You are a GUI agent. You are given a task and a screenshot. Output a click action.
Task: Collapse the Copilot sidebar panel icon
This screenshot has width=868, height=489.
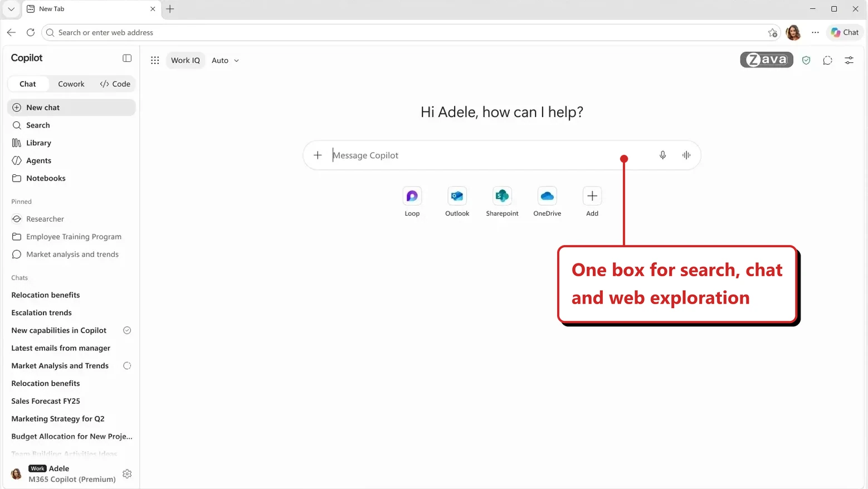click(127, 58)
